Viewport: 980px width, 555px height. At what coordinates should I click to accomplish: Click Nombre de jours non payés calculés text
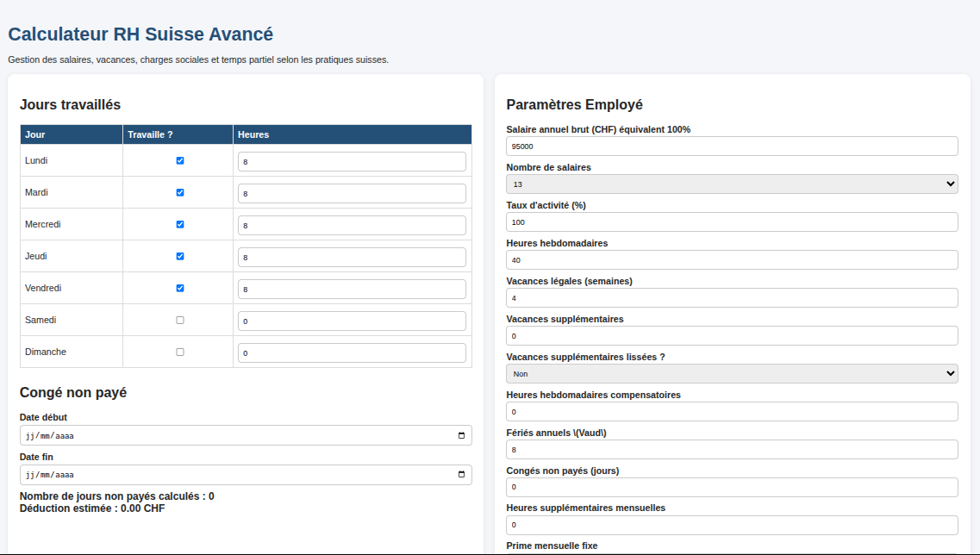117,496
